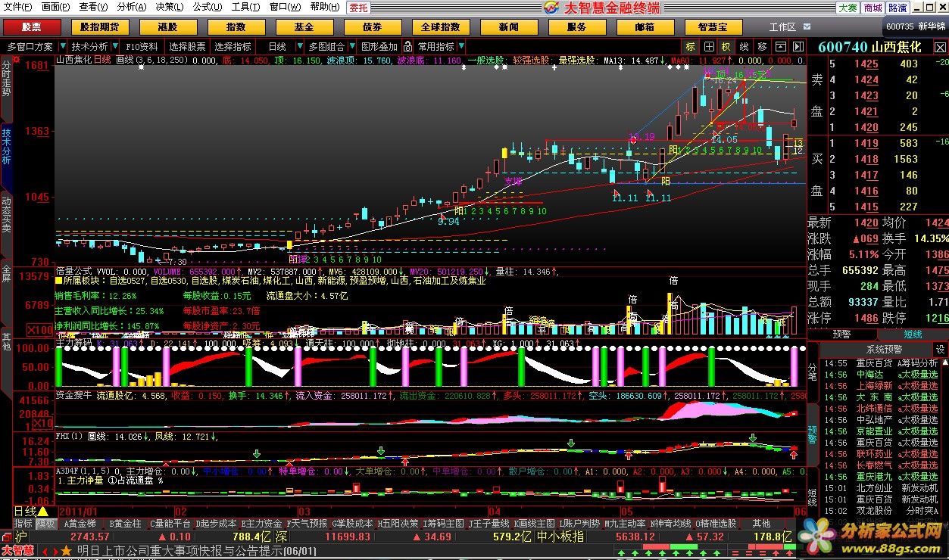This screenshot has width=949, height=560.
Task: Select the A黄金梯 indicator tab
Action: click(x=80, y=523)
